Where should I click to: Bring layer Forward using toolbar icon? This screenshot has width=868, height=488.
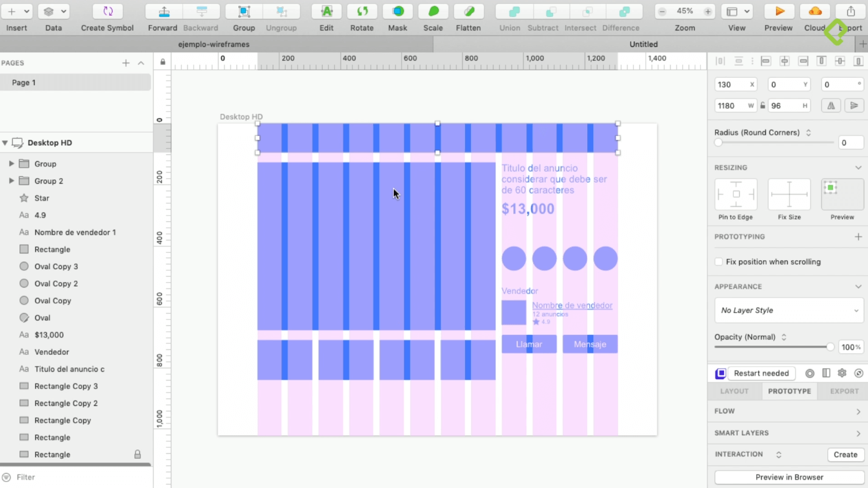click(x=163, y=12)
